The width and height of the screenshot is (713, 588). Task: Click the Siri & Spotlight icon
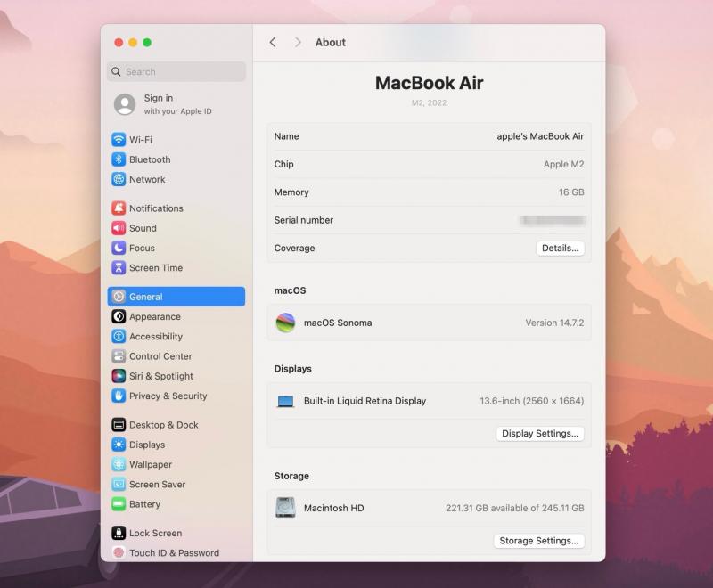point(119,376)
